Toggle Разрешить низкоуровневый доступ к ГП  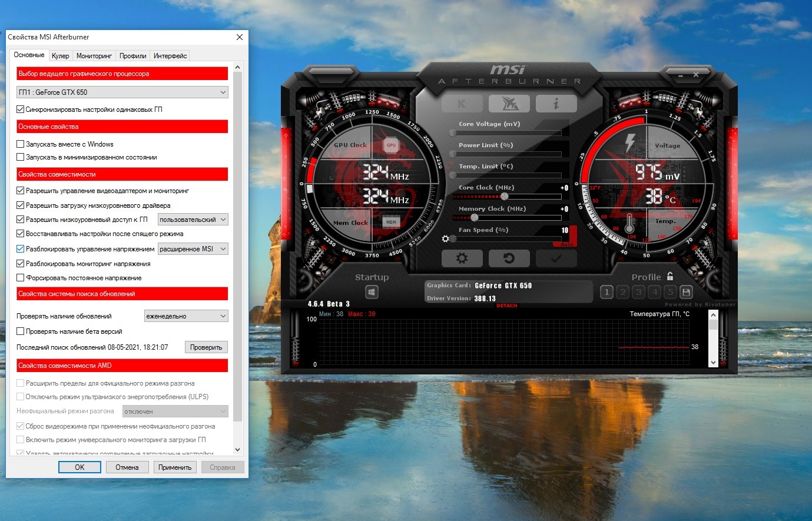point(21,220)
